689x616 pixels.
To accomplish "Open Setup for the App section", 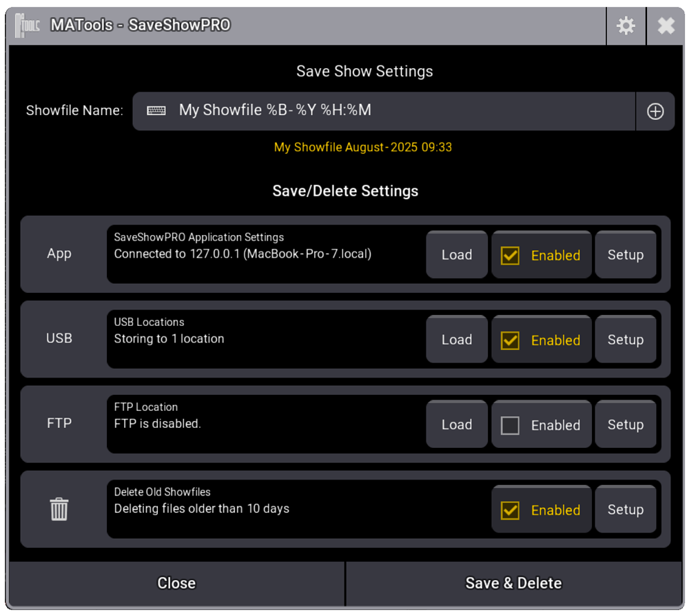I will point(626,255).
